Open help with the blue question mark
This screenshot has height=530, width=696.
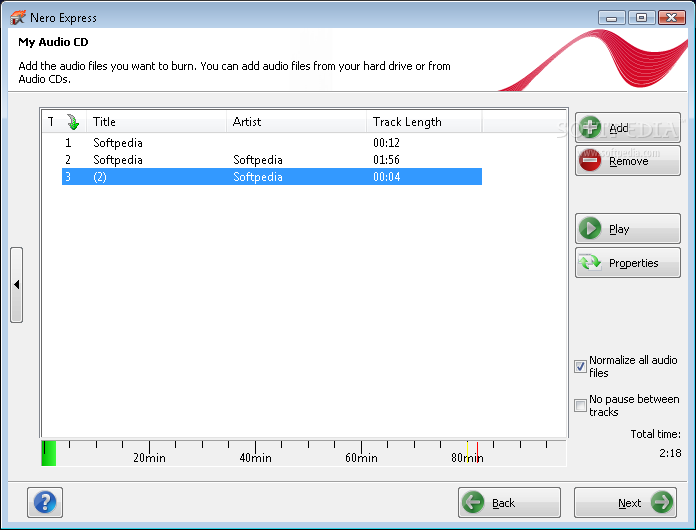point(46,502)
